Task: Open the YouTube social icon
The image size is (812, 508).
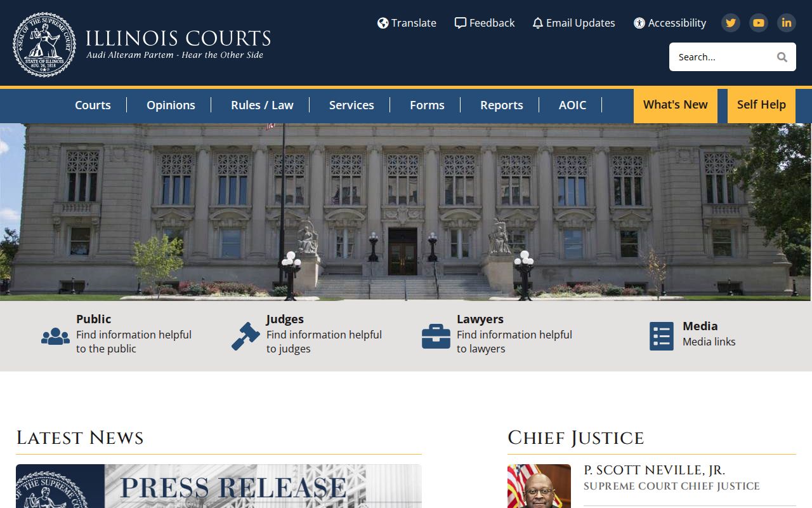Action: [x=759, y=23]
